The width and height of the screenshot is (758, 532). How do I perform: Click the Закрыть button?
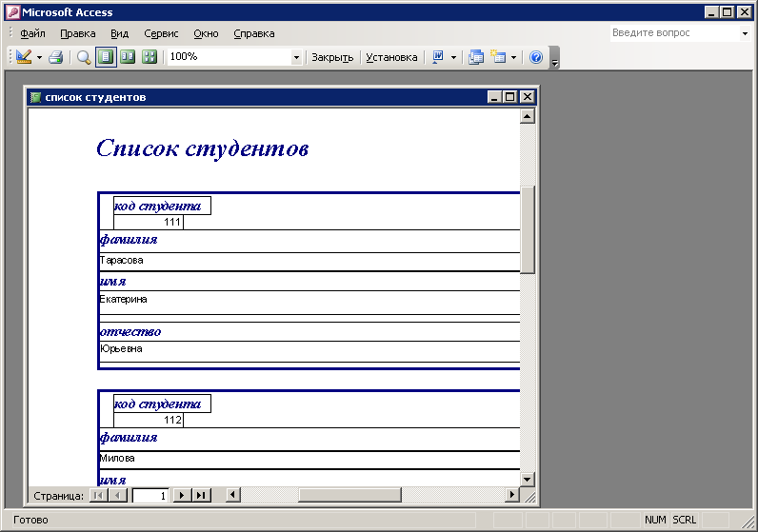click(332, 57)
